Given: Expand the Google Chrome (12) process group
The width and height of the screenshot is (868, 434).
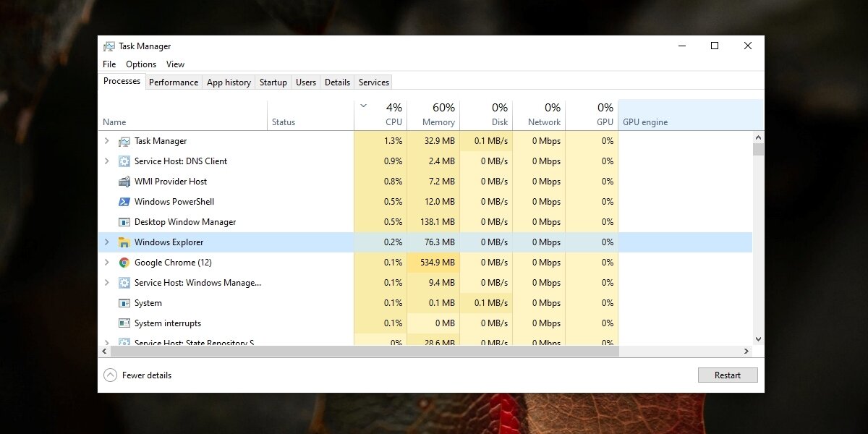Looking at the screenshot, I should (x=107, y=262).
